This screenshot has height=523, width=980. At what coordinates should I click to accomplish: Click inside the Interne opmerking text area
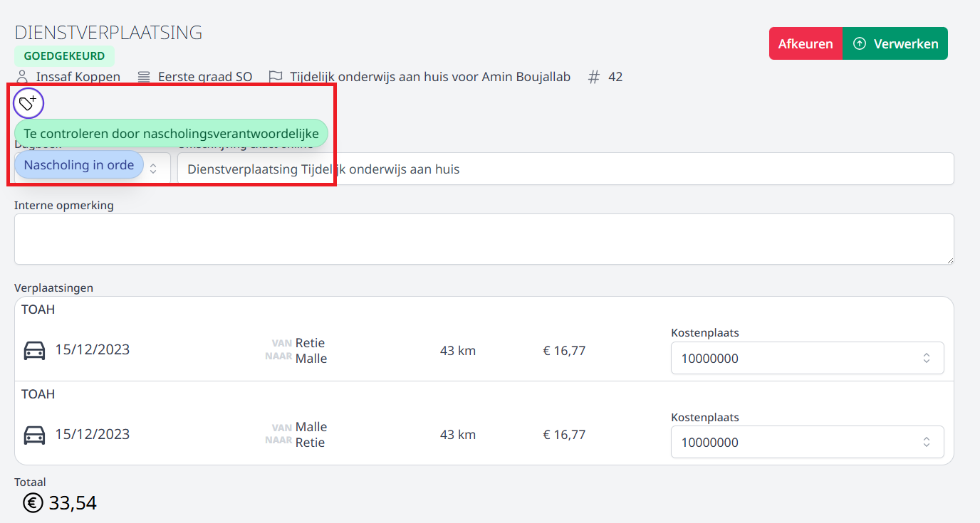click(x=484, y=240)
